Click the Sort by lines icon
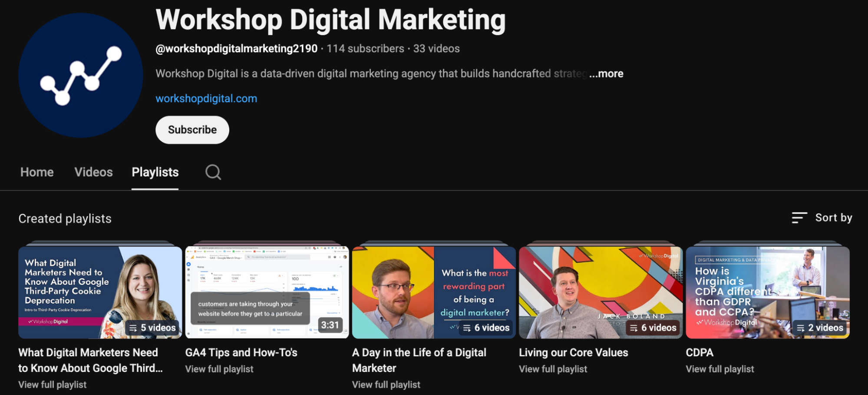 point(799,218)
